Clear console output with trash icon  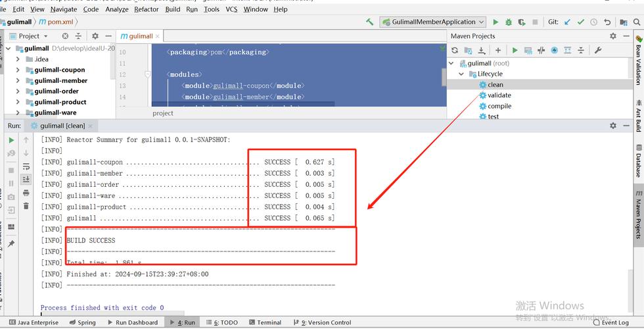click(x=26, y=205)
